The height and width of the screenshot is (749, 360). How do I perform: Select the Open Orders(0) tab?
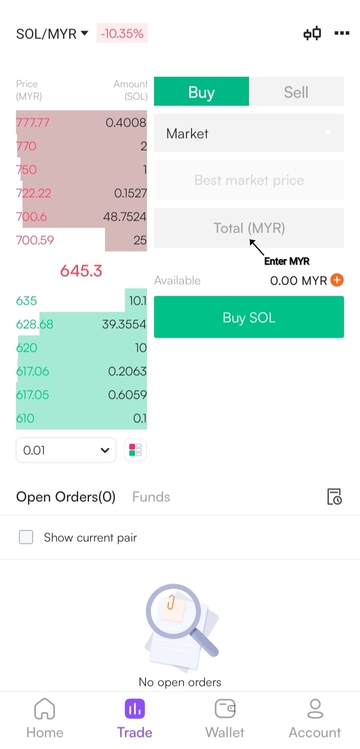(66, 497)
